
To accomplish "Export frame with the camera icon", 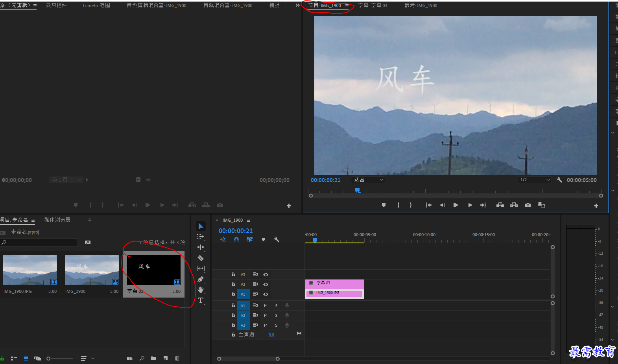I will [528, 205].
